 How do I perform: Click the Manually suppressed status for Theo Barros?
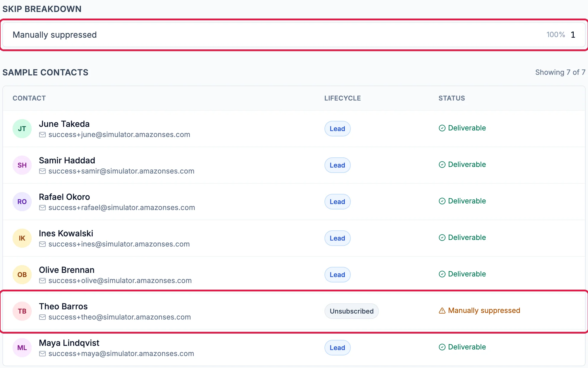click(x=484, y=311)
